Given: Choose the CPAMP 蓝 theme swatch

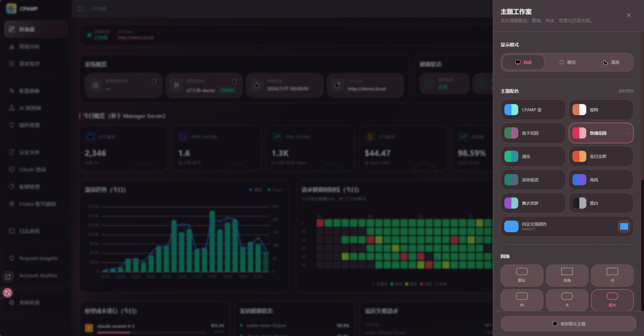Looking at the screenshot, I should click(533, 110).
